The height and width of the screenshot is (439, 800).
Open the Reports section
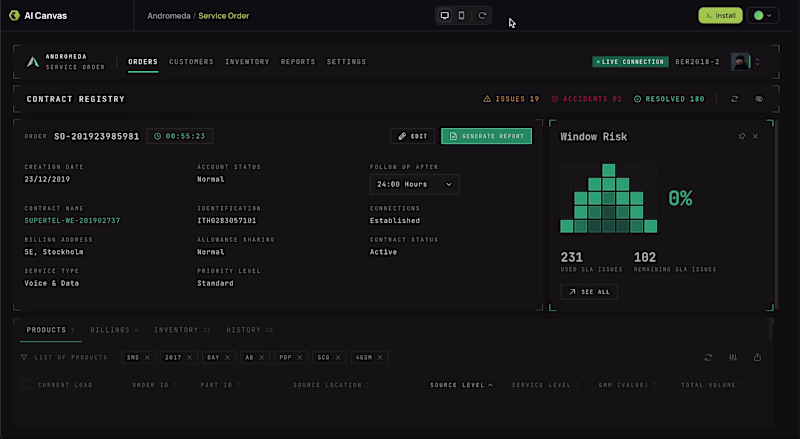coord(298,62)
